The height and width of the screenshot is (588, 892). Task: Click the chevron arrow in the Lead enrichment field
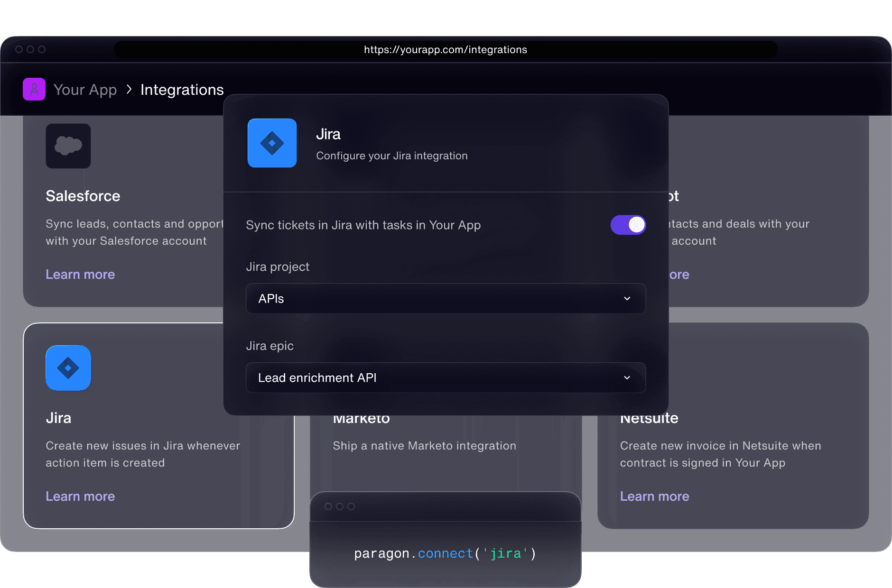pyautogui.click(x=627, y=378)
